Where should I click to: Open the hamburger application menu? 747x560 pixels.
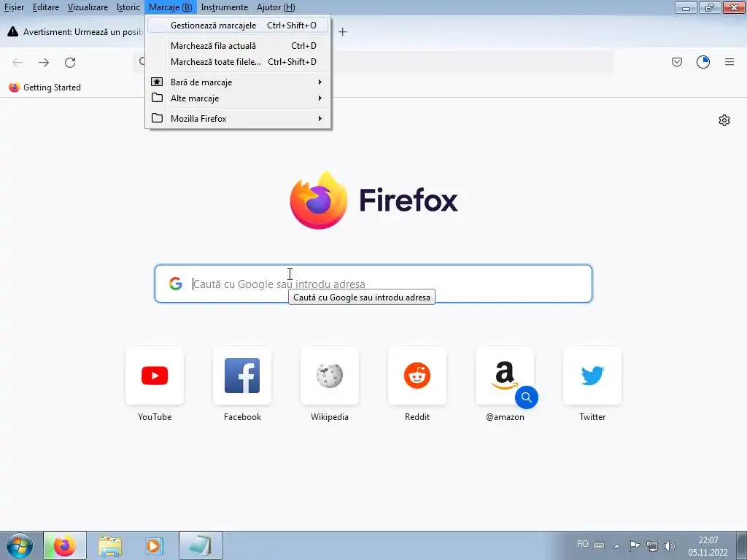coord(729,62)
